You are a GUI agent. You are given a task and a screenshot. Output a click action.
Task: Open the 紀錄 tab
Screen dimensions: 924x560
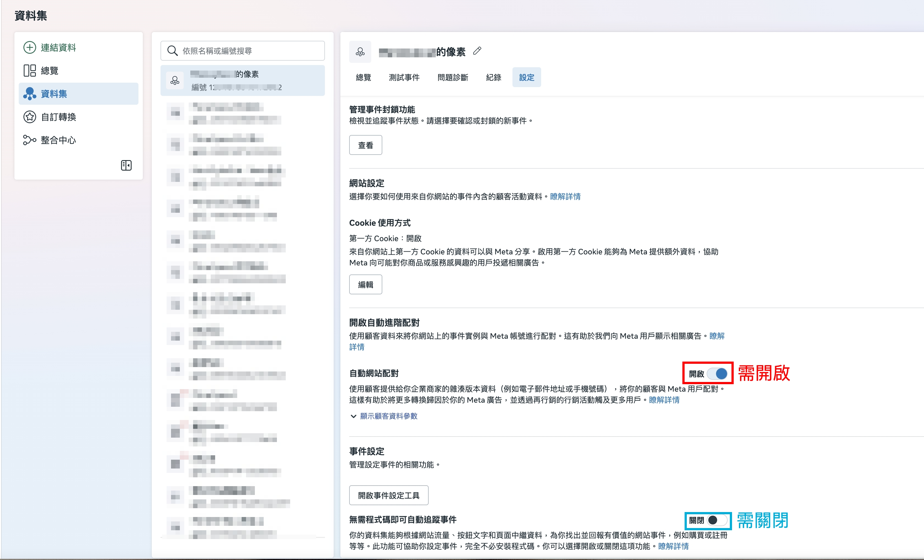tap(493, 77)
